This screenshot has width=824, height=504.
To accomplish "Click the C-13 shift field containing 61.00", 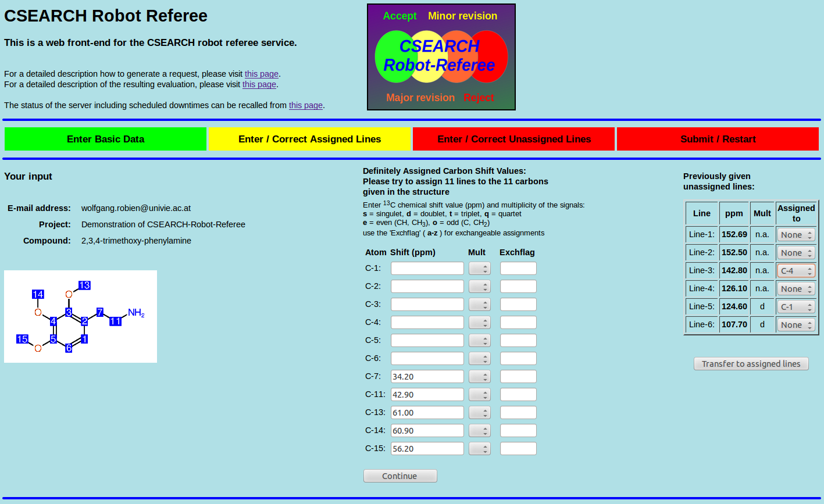I will tap(427, 413).
